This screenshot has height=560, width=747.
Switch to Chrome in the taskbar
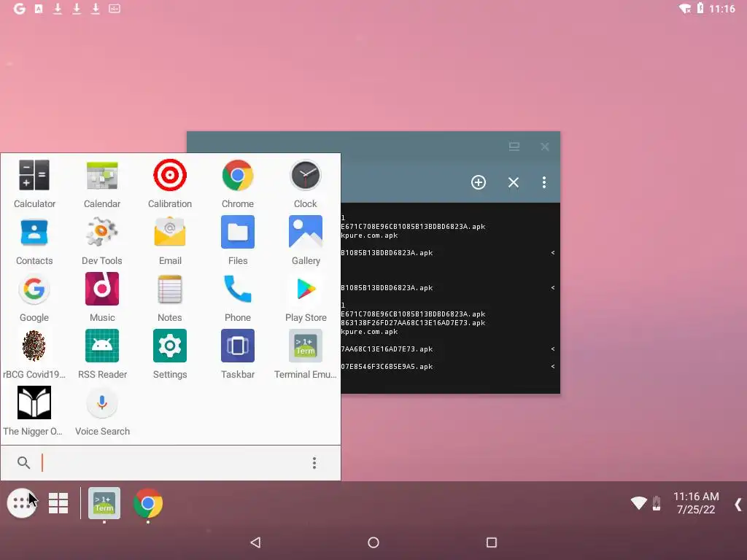(x=147, y=503)
